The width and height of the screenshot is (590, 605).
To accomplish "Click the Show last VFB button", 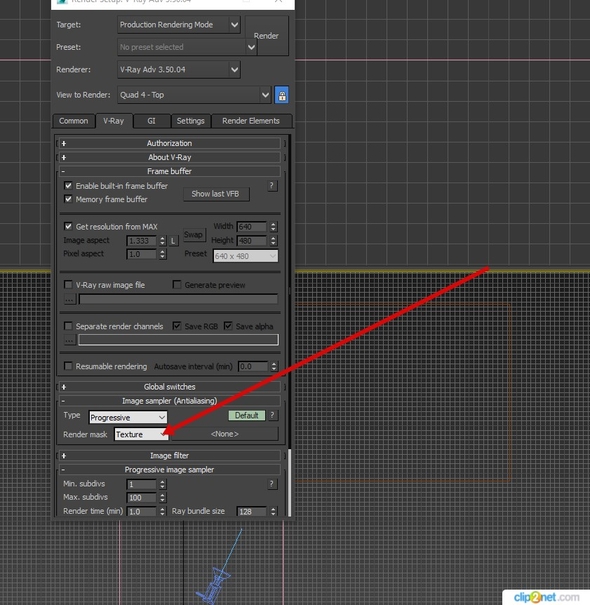I will click(215, 194).
